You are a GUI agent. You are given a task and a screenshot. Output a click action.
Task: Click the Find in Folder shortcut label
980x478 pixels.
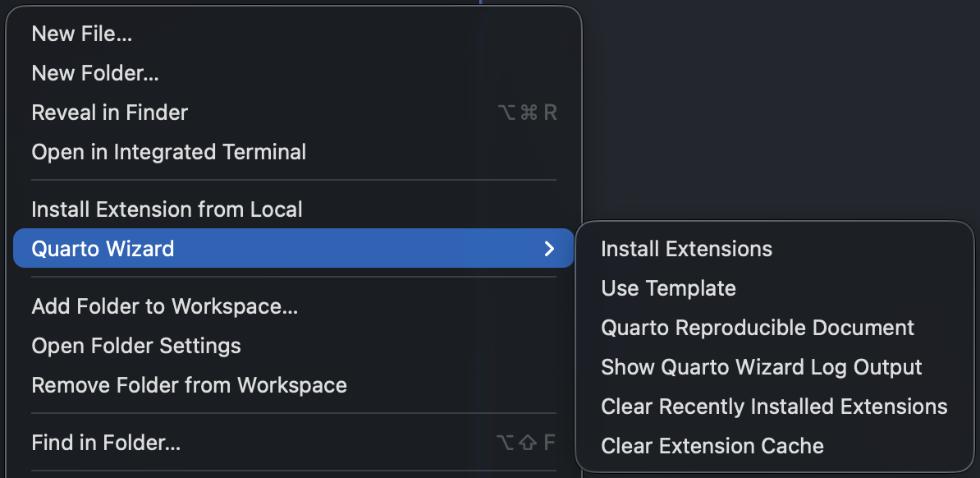pos(528,443)
